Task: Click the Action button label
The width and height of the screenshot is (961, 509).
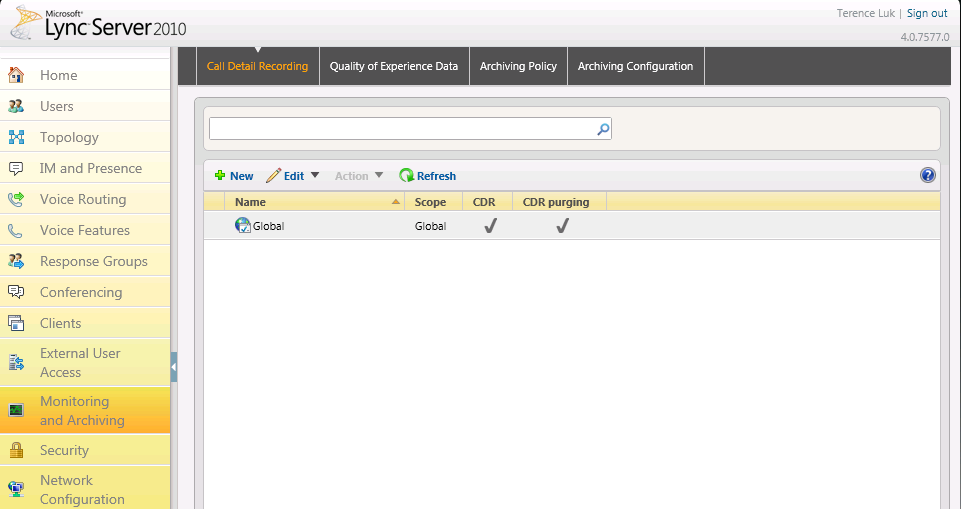Action: tap(351, 176)
